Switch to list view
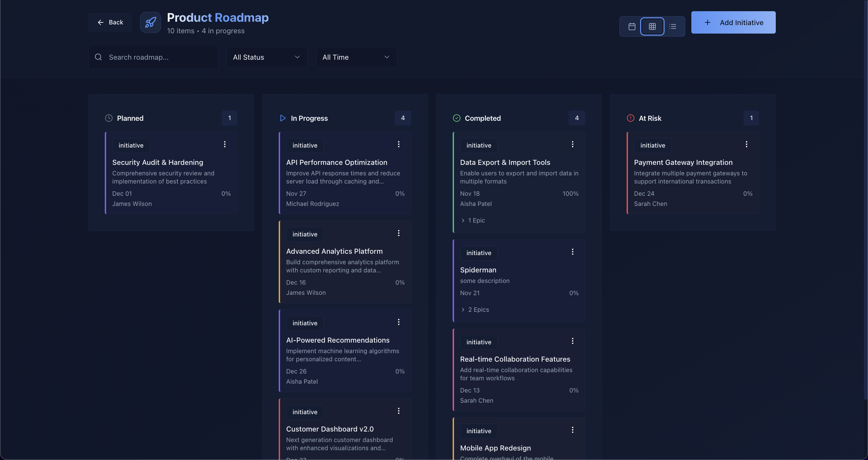 673,26
